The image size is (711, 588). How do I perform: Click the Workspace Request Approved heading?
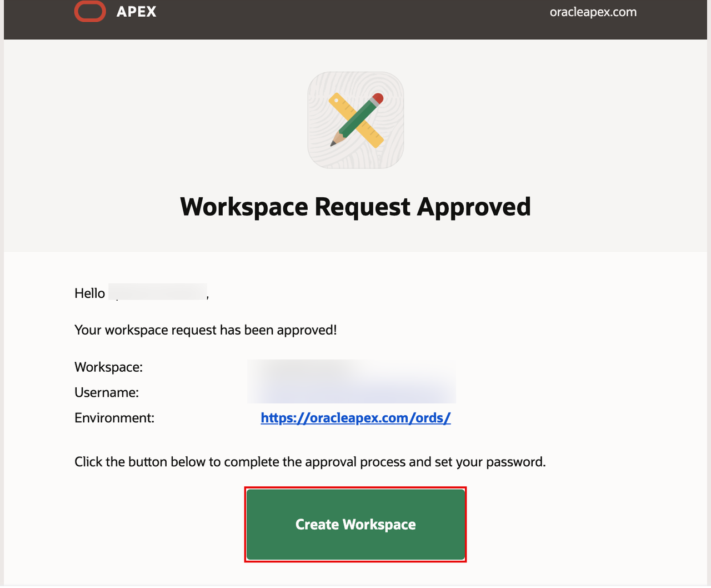[355, 207]
